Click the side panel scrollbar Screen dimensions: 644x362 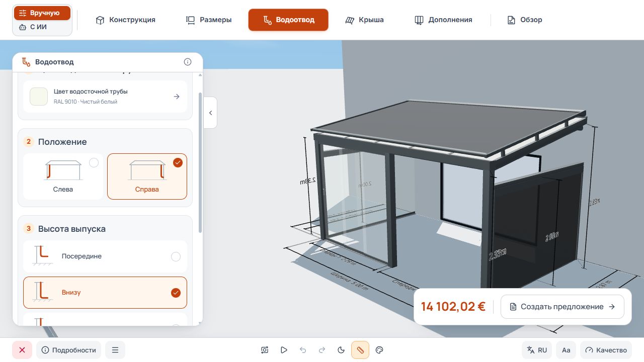point(201,162)
